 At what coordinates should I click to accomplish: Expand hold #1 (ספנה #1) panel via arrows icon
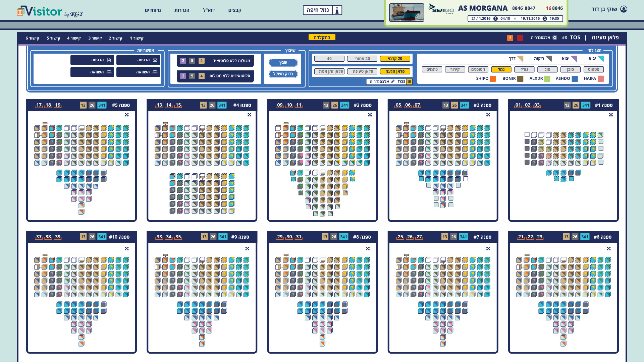click(611, 115)
